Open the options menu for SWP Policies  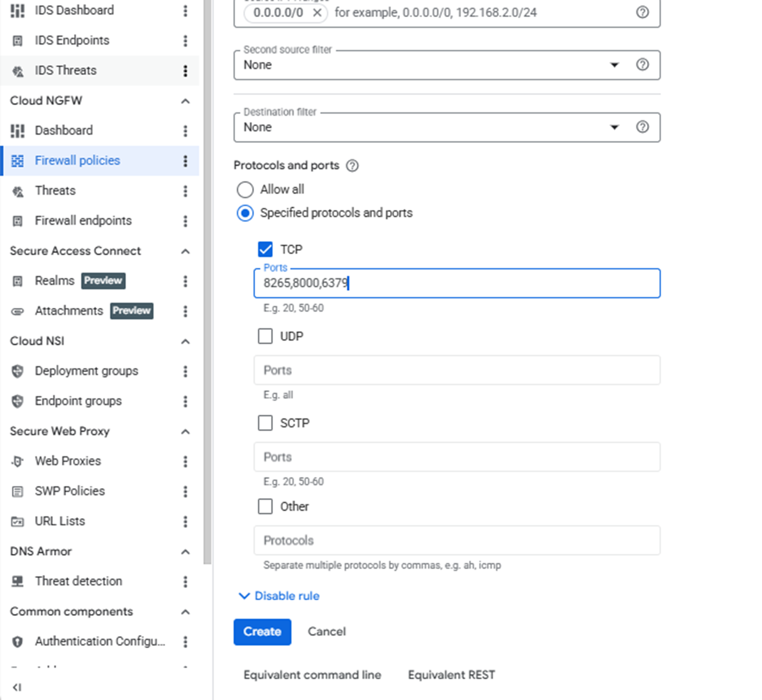pyautogui.click(x=185, y=491)
